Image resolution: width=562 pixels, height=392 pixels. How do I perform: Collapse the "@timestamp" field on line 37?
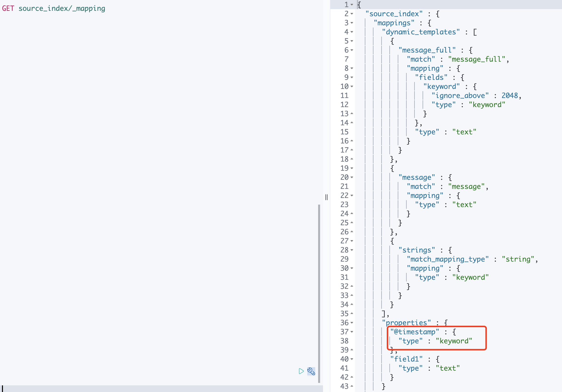click(x=352, y=332)
